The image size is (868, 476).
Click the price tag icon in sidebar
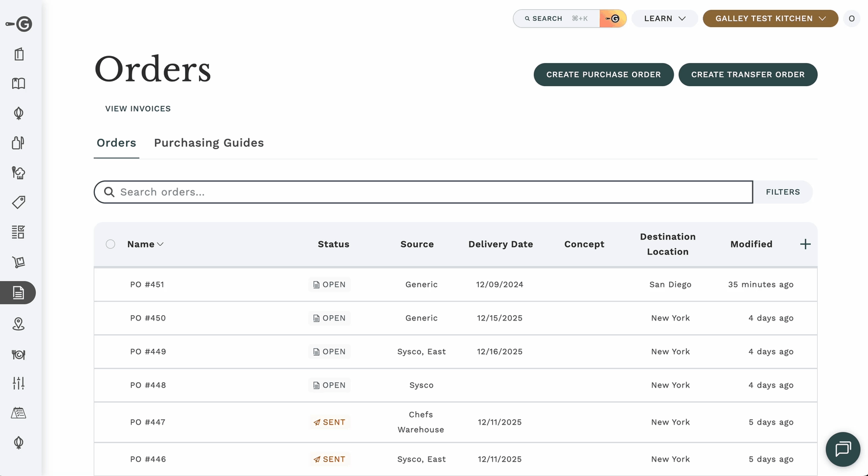[x=19, y=202]
